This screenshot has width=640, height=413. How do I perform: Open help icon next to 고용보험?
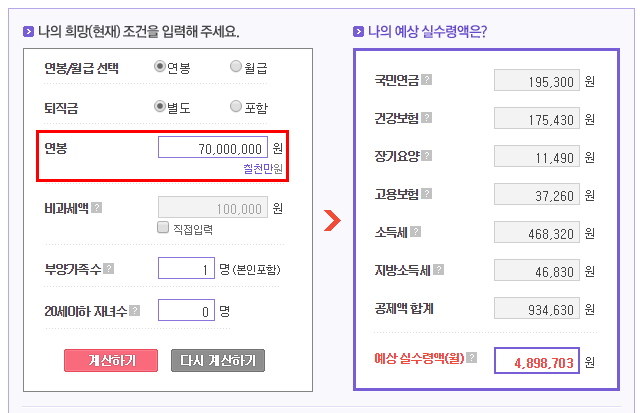427,193
